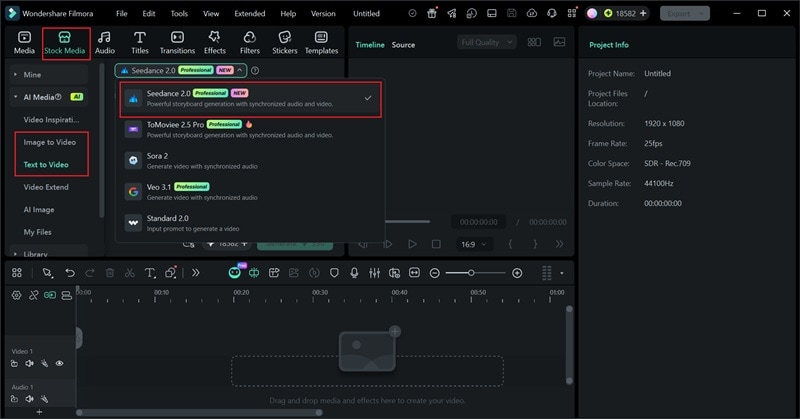Image resolution: width=800 pixels, height=419 pixels.
Task: Toggle lock on Video 1 track
Action: click(x=14, y=363)
